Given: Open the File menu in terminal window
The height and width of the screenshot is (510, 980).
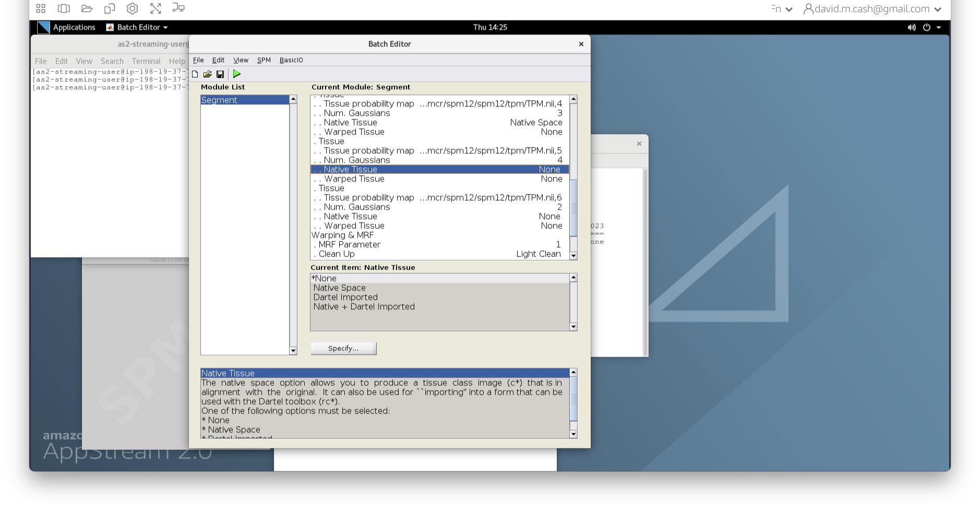Looking at the screenshot, I should [41, 61].
